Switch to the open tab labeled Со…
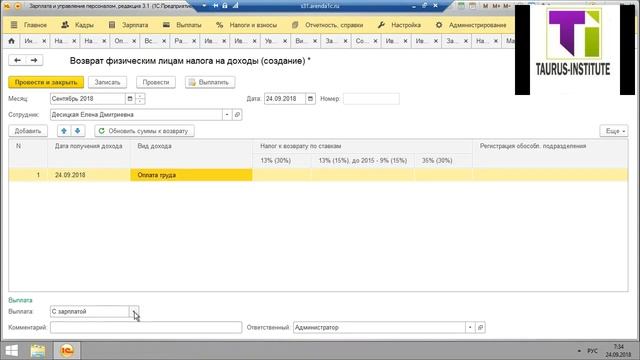The image size is (640, 360). pos(360,41)
